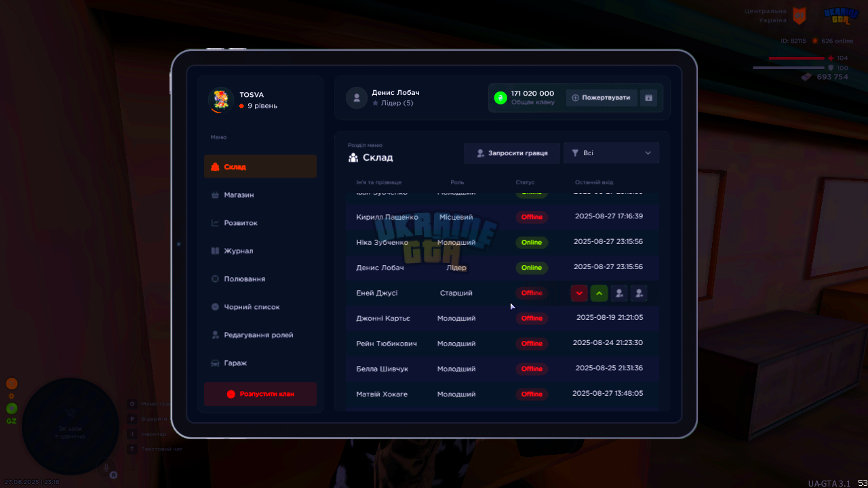The height and width of the screenshot is (488, 868).
Task: Click Online badge in Денис Лобач row
Action: (x=532, y=268)
